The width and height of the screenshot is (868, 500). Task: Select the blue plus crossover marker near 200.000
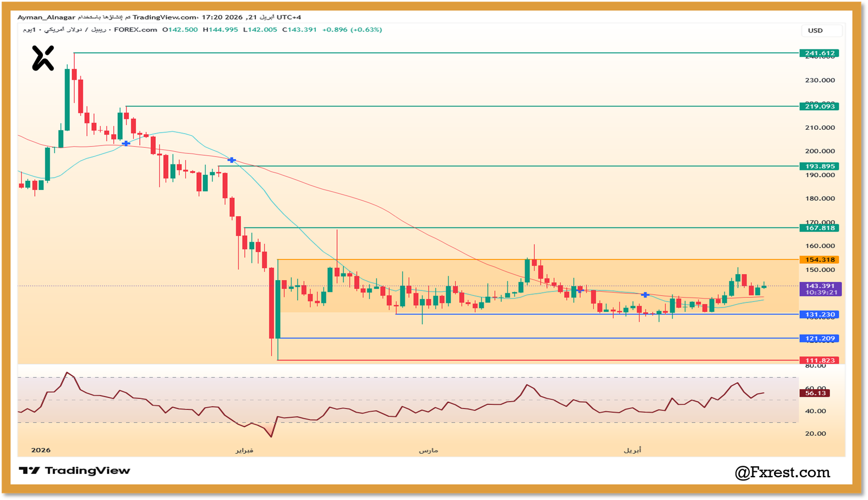232,160
